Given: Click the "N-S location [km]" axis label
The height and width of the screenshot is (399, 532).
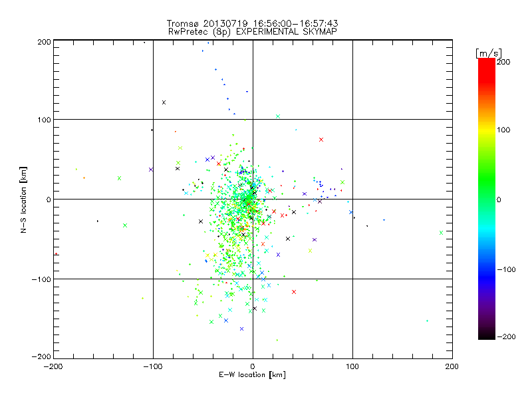Looking at the screenshot, I should point(23,200).
